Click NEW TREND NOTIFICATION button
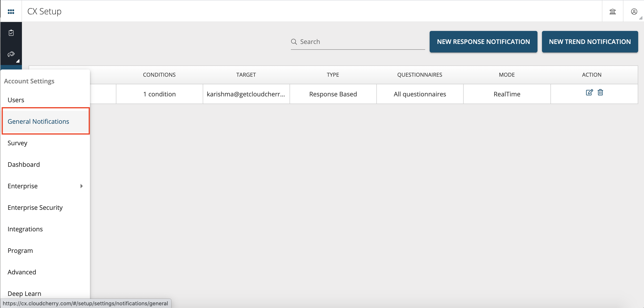644x308 pixels. tap(590, 41)
